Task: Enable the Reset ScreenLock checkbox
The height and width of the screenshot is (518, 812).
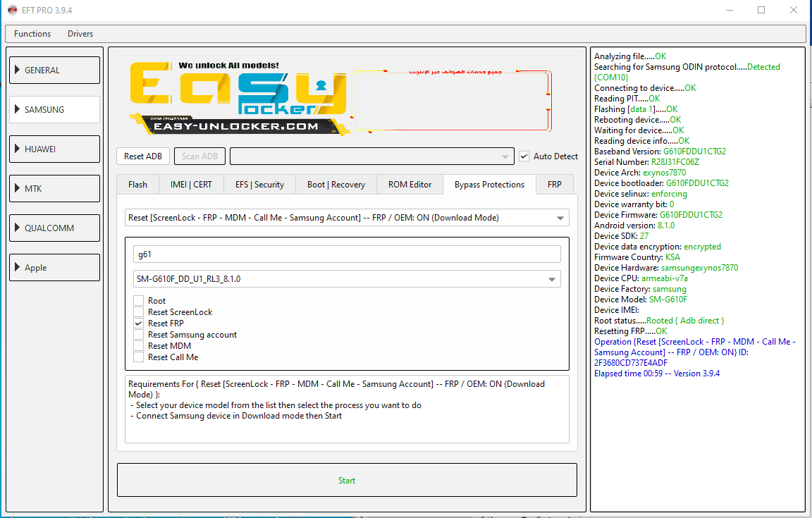Action: pos(138,312)
